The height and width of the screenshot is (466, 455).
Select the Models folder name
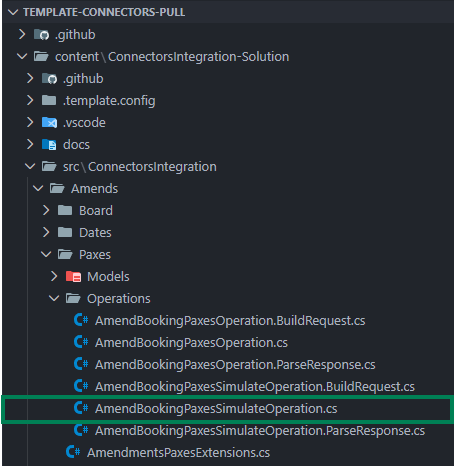click(108, 277)
